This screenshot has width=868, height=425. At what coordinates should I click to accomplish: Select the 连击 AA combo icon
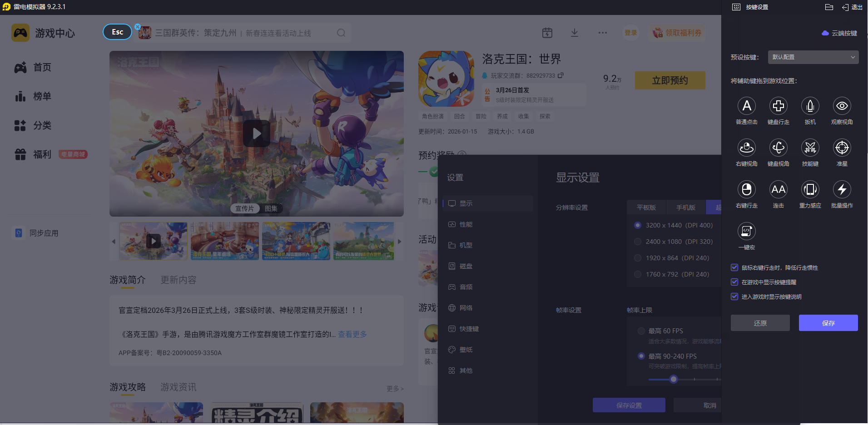(779, 189)
